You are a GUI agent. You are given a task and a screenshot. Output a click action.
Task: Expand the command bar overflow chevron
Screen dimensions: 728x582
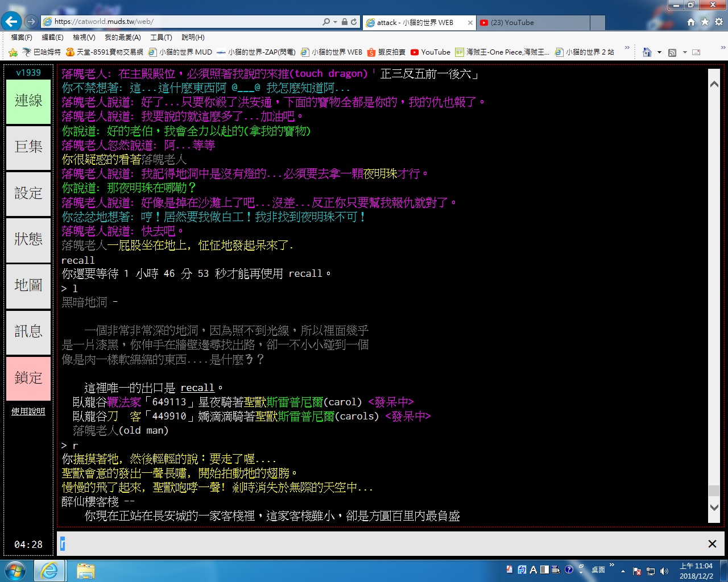[723, 48]
